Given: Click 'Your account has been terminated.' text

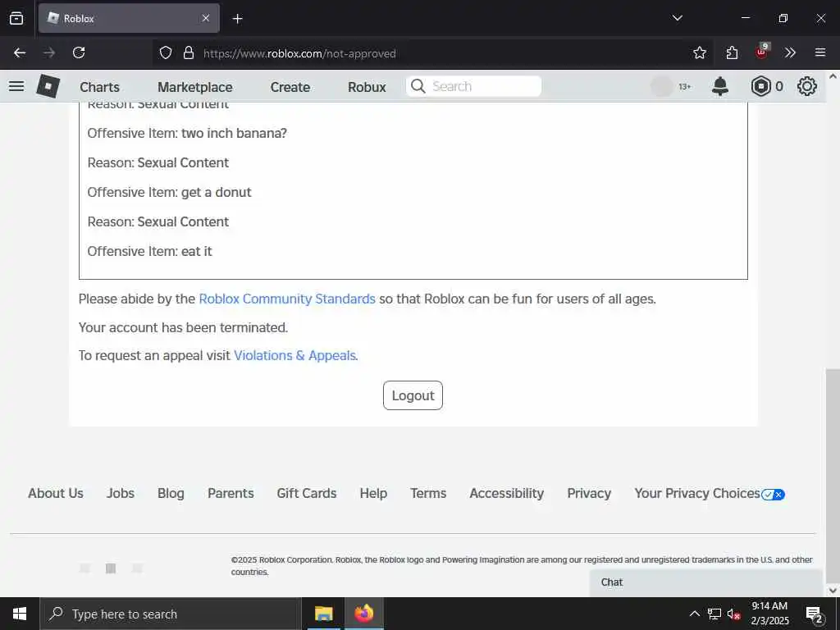Looking at the screenshot, I should (x=183, y=327).
